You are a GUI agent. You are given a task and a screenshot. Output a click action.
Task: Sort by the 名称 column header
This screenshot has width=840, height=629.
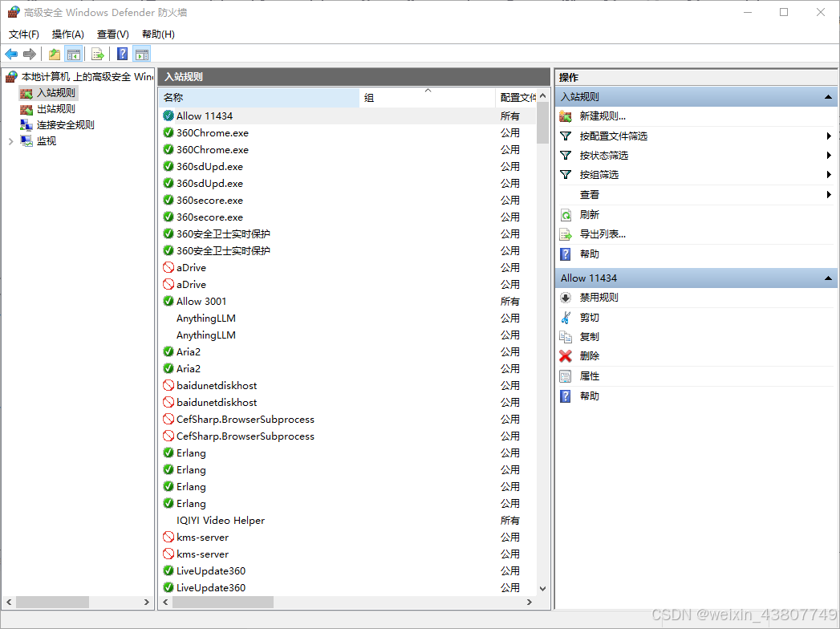click(x=259, y=98)
